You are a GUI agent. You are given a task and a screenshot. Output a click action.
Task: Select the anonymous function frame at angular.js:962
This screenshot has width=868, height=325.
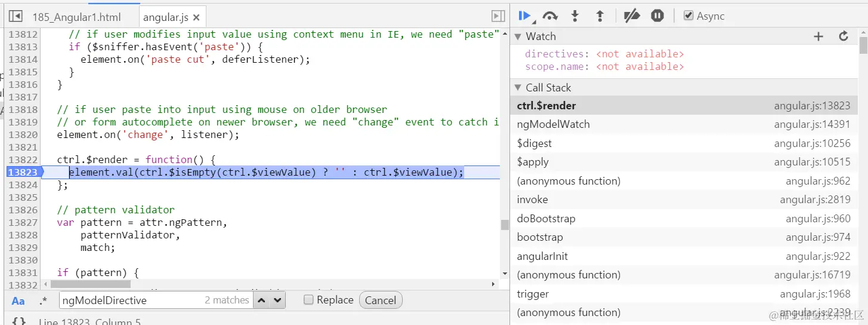(x=684, y=181)
